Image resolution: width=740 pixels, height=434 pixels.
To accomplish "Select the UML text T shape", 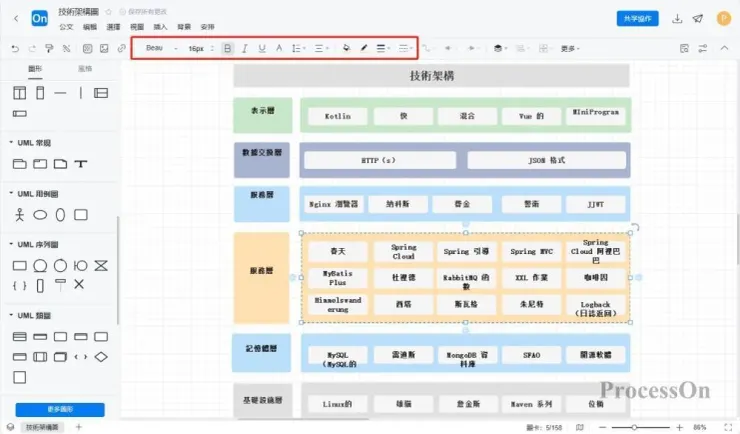I will pos(81,164).
